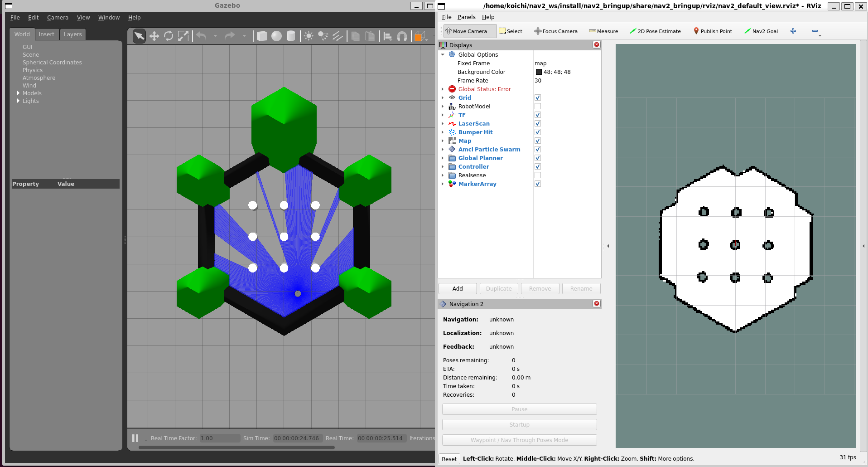Select the Measure tool in RViz
This screenshot has width=868, height=467.
click(603, 31)
